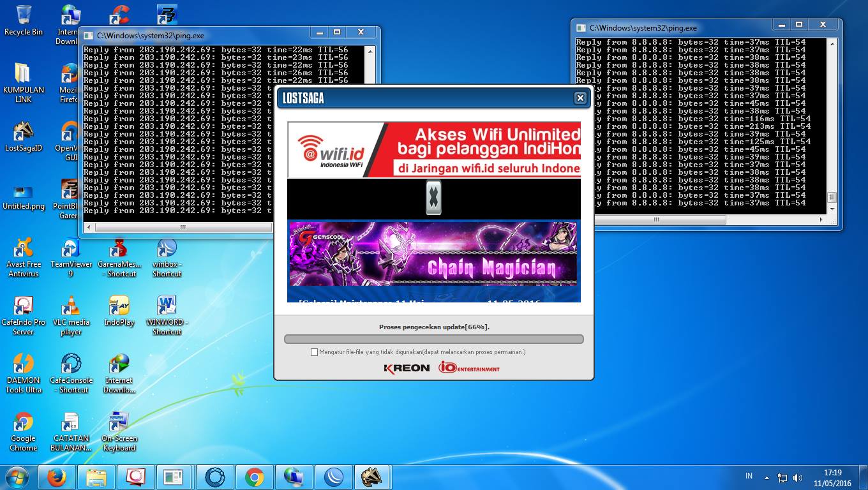Click the 'Proses pengecekan update[66%].' status text

click(434, 327)
